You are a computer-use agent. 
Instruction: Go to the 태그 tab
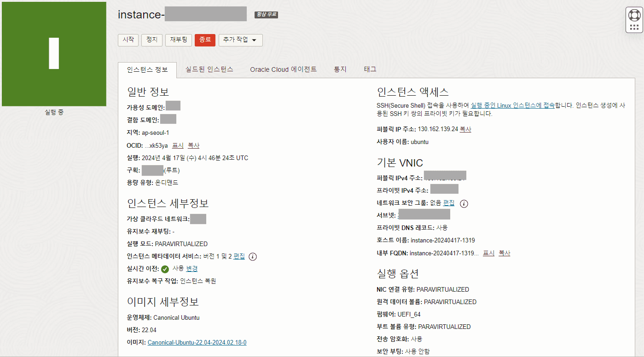pos(370,69)
